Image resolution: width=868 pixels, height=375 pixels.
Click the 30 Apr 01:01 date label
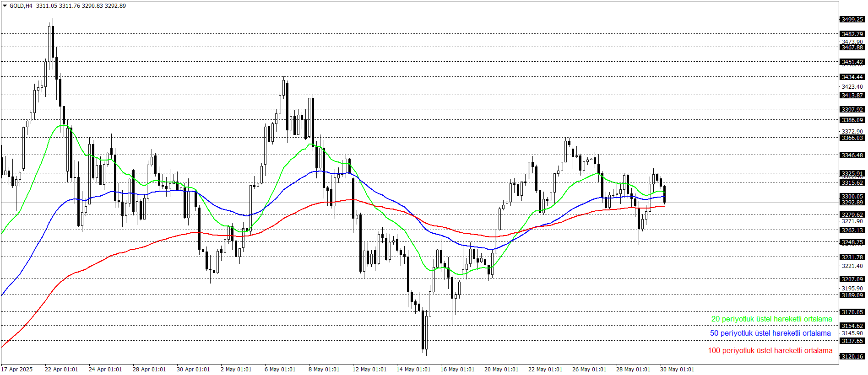pos(193,370)
